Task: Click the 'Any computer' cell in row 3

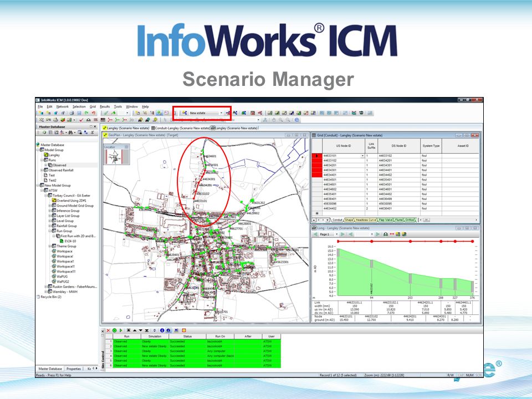Action: coord(220,351)
